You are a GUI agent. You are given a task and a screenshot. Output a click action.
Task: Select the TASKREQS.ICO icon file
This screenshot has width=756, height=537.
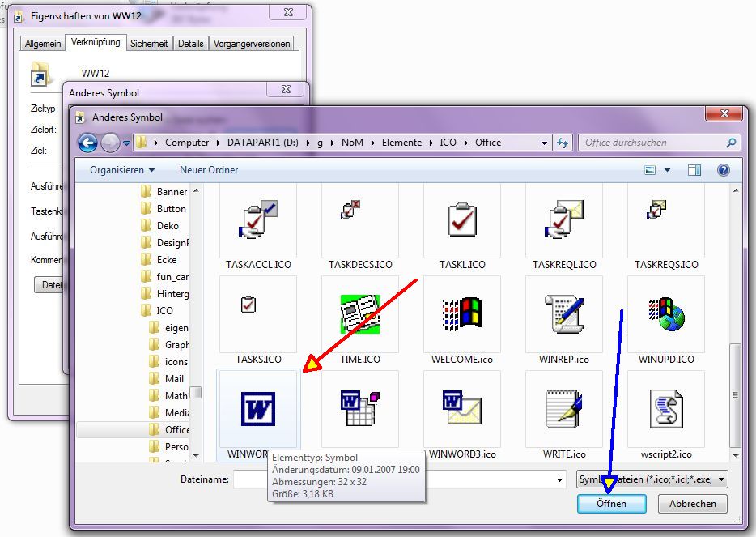[666, 227]
